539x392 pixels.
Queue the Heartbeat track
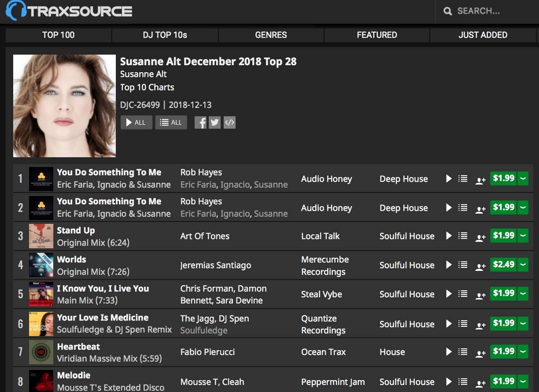(x=463, y=351)
